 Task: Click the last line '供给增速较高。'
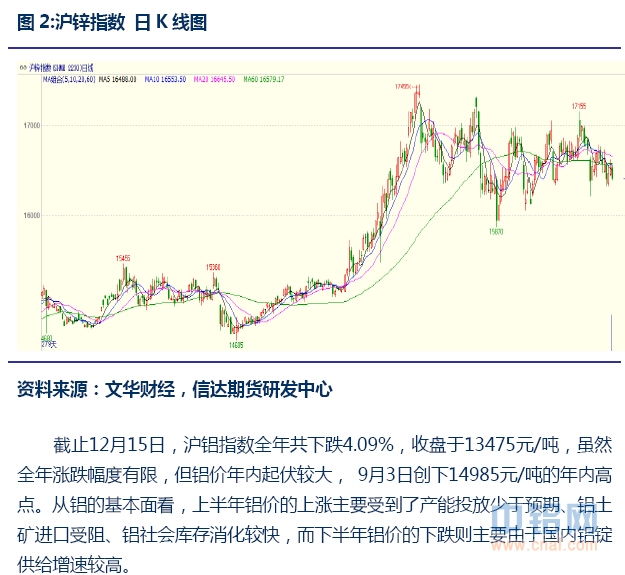coord(74,565)
